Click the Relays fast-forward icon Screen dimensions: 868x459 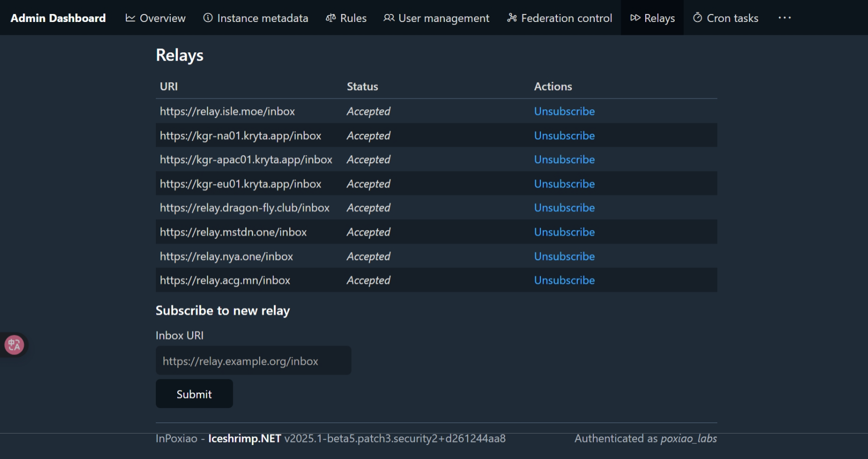tap(635, 18)
